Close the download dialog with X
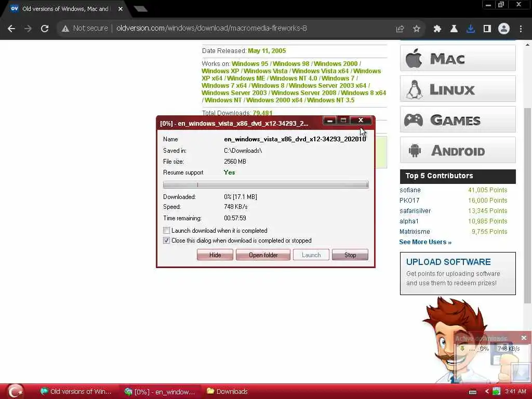The height and width of the screenshot is (399, 532). [x=361, y=120]
